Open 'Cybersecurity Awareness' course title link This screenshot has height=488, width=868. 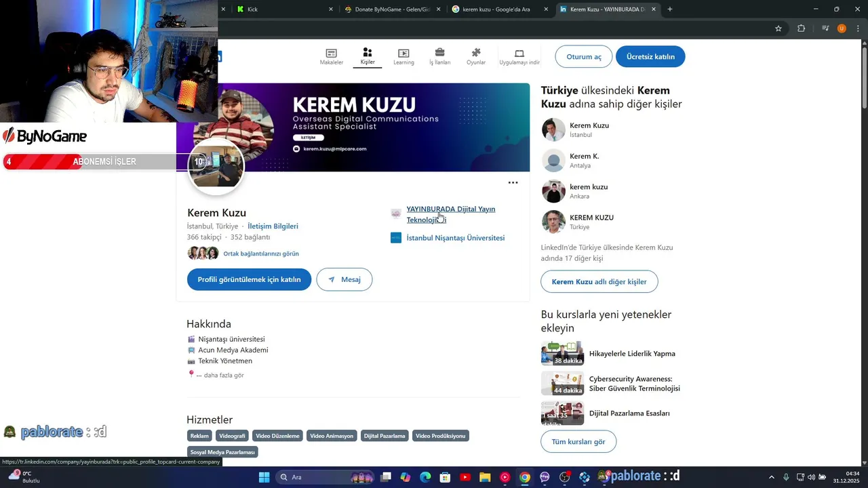click(635, 384)
